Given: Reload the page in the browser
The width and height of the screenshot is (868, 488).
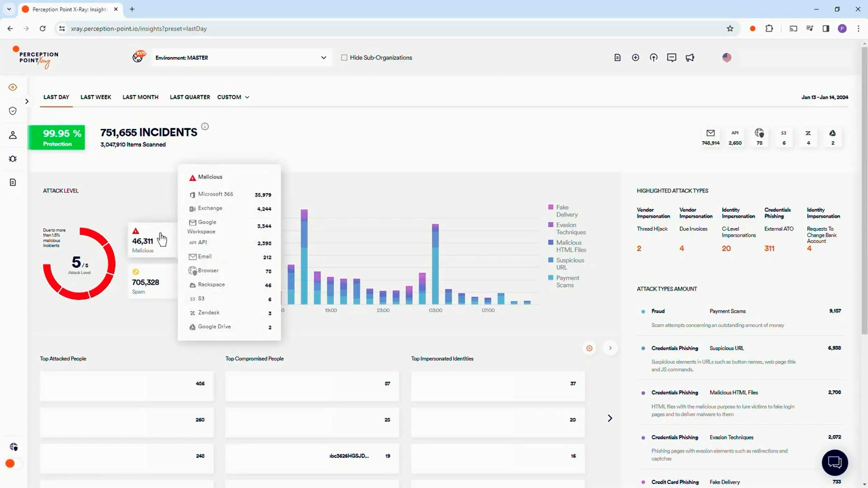Looking at the screenshot, I should coord(42,28).
